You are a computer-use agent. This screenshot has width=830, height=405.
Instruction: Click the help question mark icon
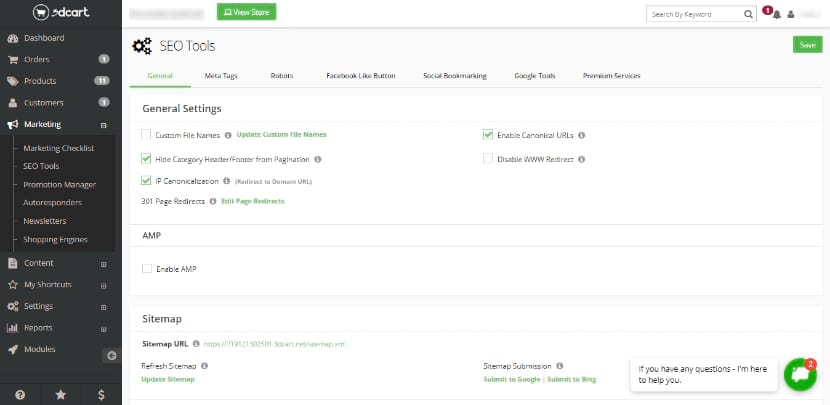pos(20,394)
